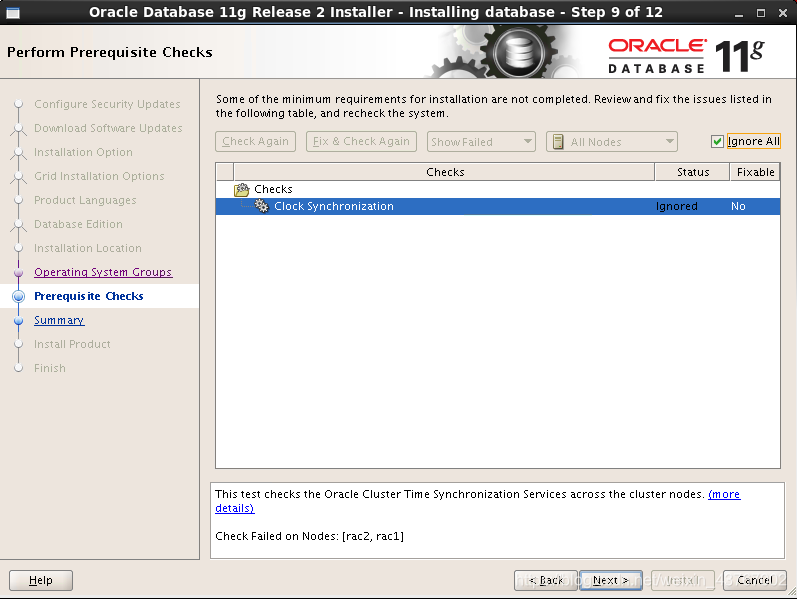
Task: Go to Summary step
Action: (59, 320)
